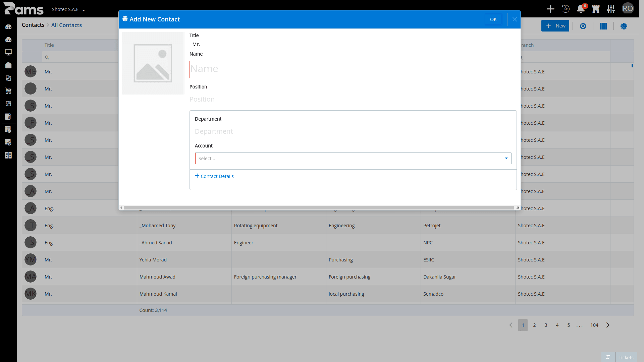Open the second dashboard gauge sidebar icon
This screenshot has width=644, height=362.
pyautogui.click(x=8, y=40)
